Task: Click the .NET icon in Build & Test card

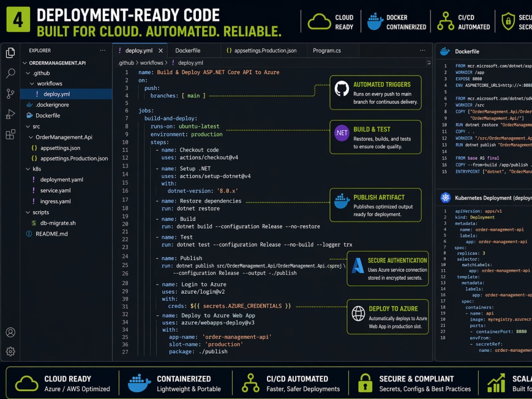Action: pyautogui.click(x=342, y=133)
